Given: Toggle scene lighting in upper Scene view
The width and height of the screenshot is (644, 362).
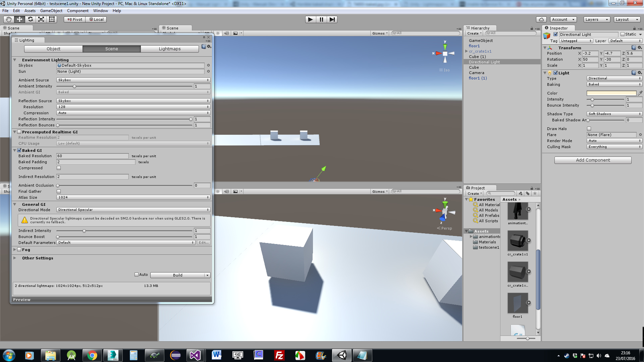Looking at the screenshot, I should pos(218,33).
